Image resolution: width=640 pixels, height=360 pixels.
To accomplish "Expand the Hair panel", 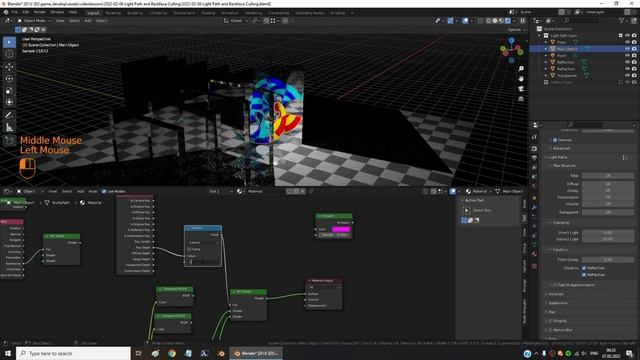I will [551, 312].
